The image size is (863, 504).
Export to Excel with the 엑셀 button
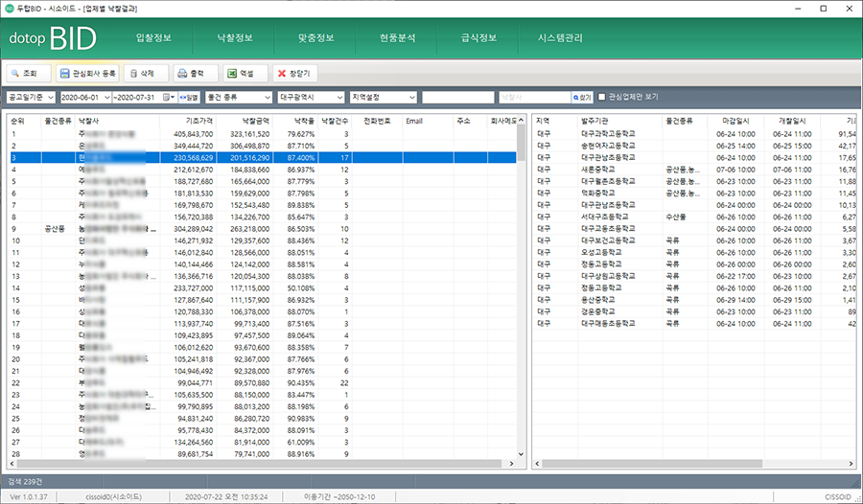(x=245, y=73)
